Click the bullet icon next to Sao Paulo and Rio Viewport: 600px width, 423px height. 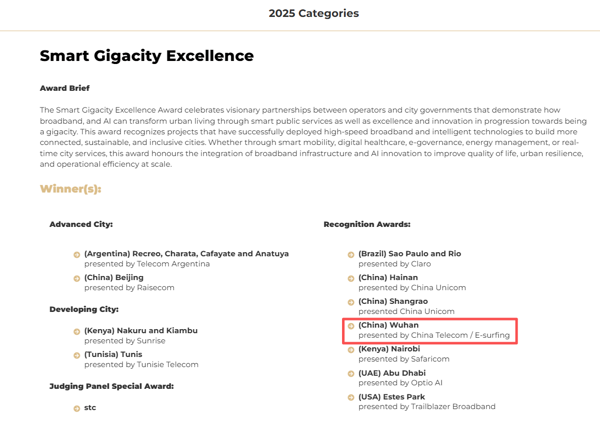pos(351,254)
